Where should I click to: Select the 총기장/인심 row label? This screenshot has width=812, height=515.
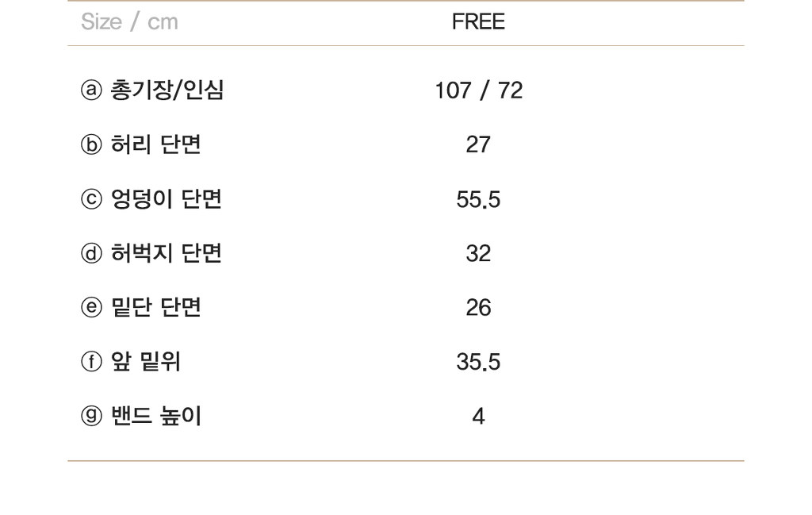coord(167,90)
